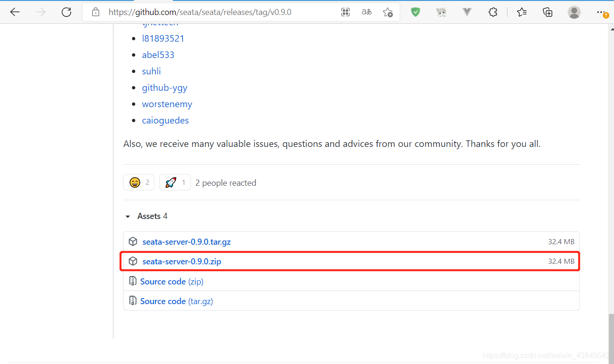Reload the page with refresh icon

click(x=66, y=12)
